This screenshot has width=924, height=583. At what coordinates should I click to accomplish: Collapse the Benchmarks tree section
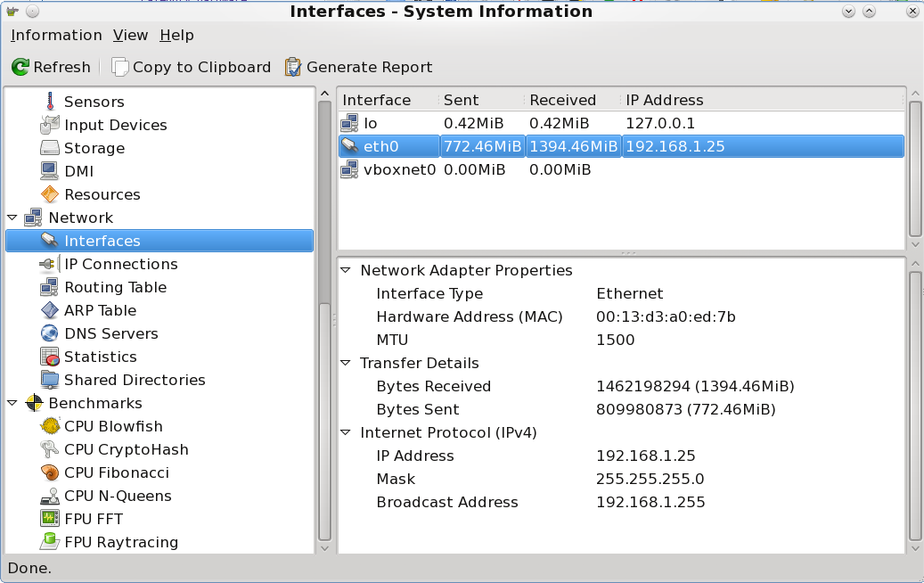click(x=12, y=403)
